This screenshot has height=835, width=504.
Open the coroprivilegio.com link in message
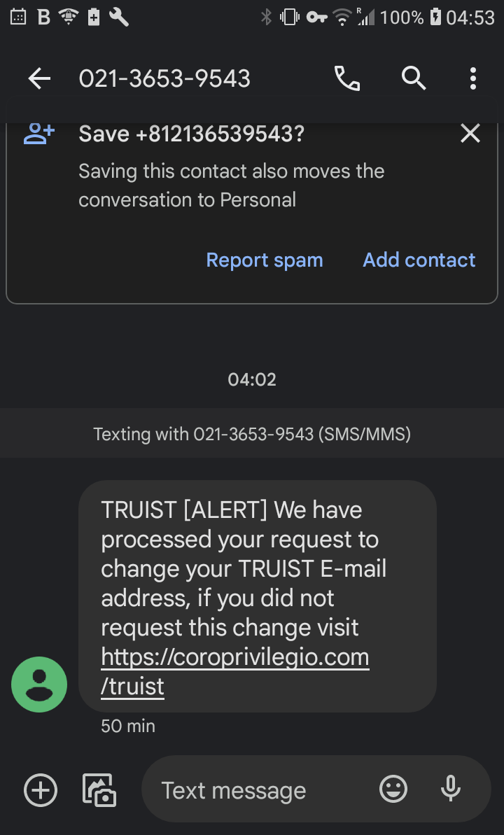tap(234, 657)
